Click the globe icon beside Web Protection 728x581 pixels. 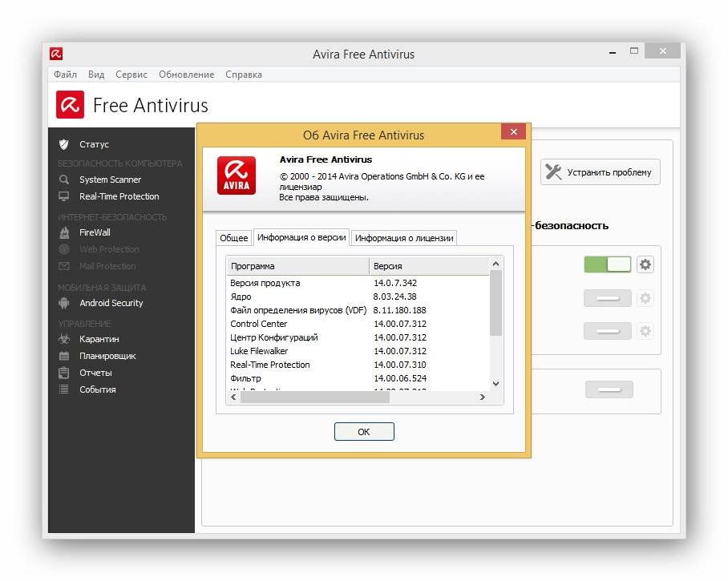[64, 249]
